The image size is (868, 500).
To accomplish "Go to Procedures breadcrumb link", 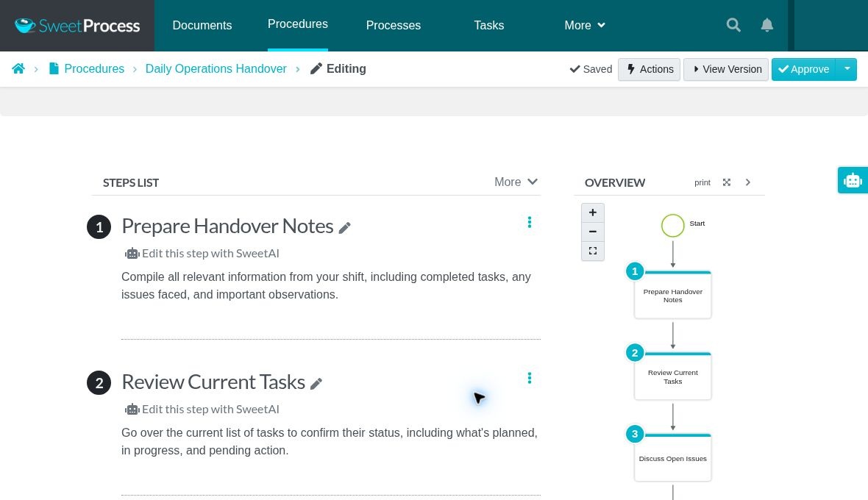I will (x=94, y=68).
